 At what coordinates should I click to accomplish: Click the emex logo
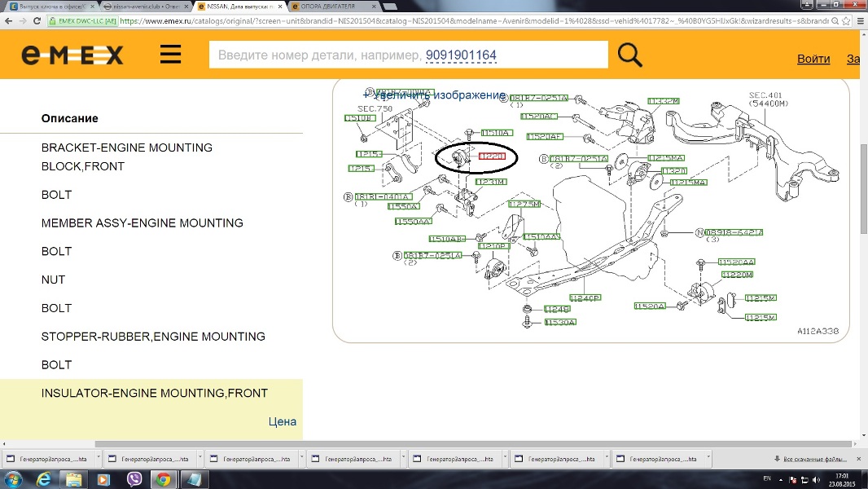pyautogui.click(x=72, y=55)
